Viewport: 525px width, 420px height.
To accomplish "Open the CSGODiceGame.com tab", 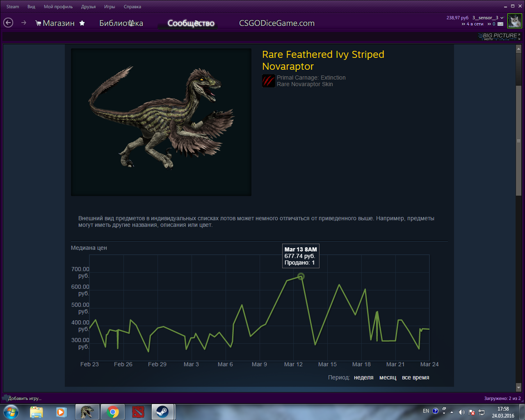I will coord(277,23).
